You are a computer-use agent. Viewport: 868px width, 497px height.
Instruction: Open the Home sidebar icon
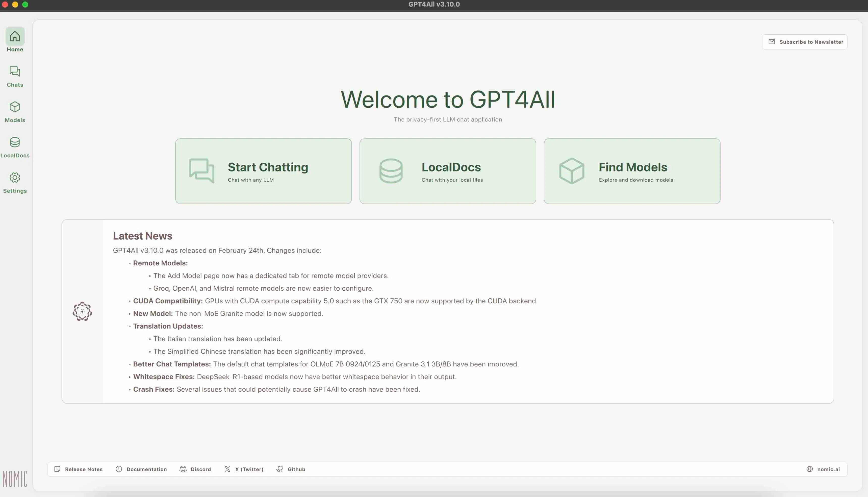(15, 36)
